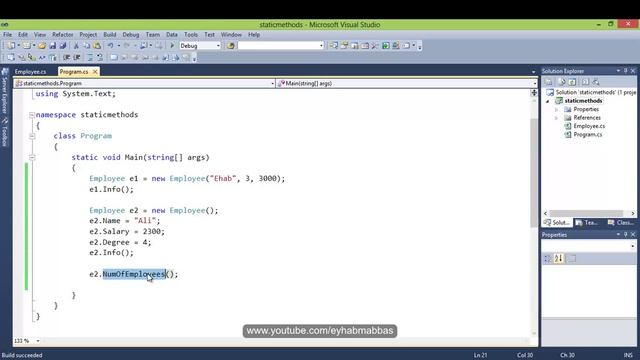
Task: Click the Find in Files icon
Action: (231, 46)
